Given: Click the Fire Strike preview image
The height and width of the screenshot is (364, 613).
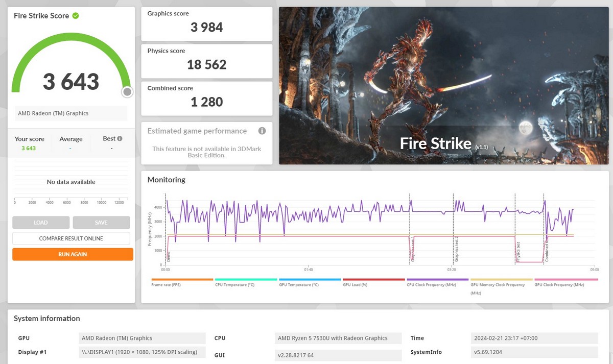Looking at the screenshot, I should tap(444, 86).
